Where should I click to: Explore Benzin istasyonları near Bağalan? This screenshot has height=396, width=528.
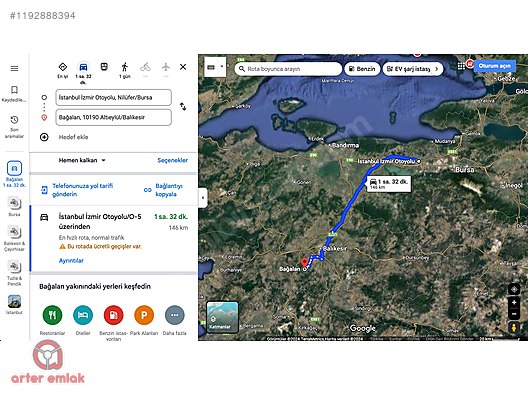pyautogui.click(x=113, y=323)
